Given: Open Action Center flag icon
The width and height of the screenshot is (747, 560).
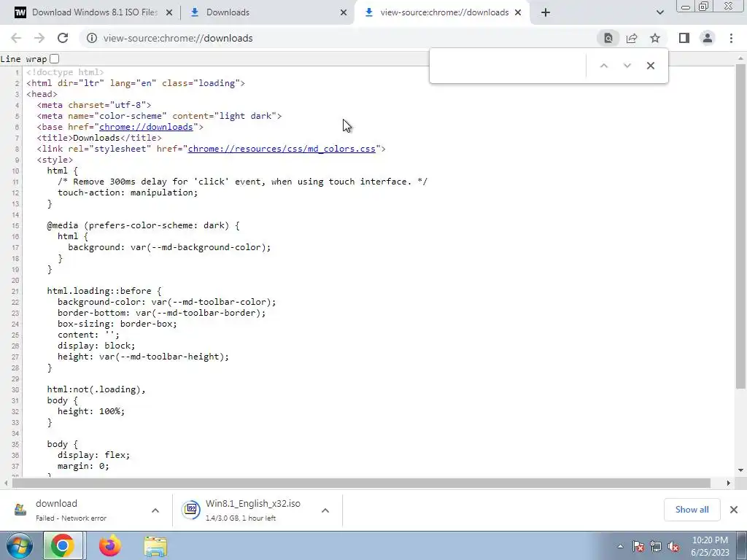Looking at the screenshot, I should [x=638, y=546].
